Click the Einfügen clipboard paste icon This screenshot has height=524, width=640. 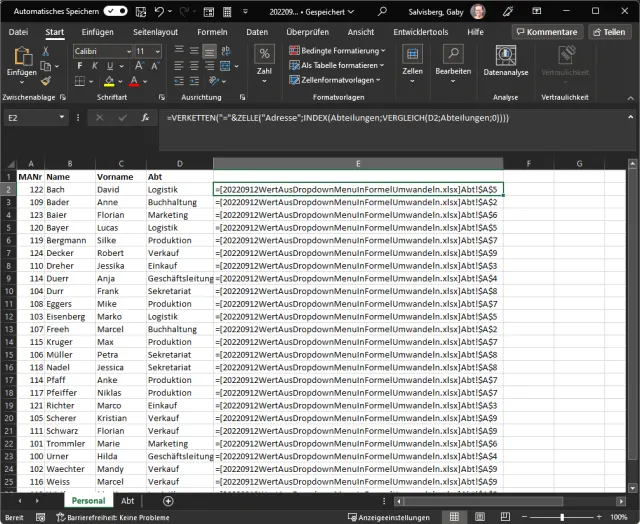[x=21, y=57]
